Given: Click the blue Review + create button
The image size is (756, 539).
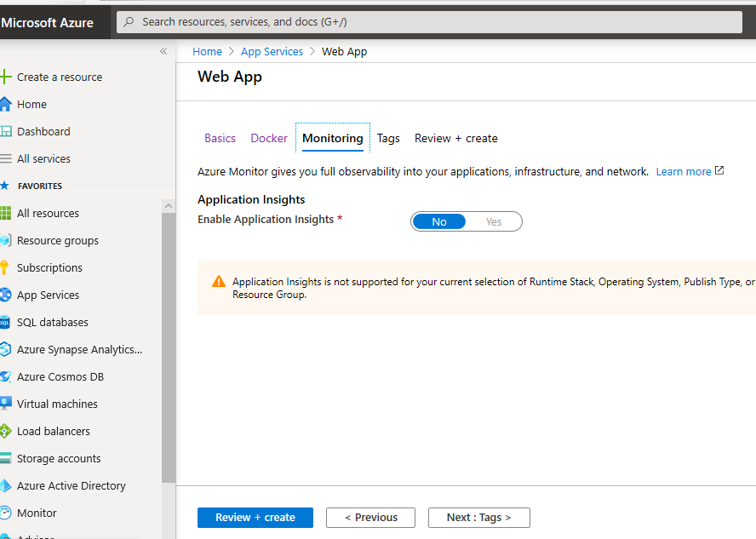Looking at the screenshot, I should pyautogui.click(x=255, y=518).
